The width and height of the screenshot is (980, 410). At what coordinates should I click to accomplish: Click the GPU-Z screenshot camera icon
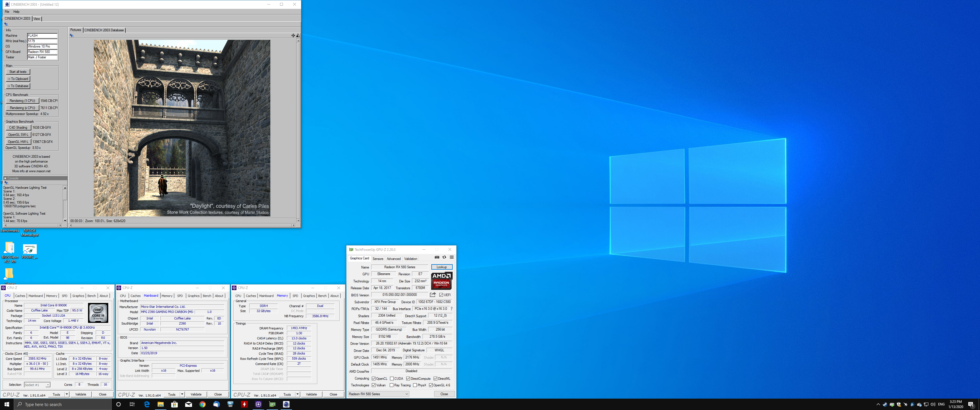click(437, 257)
